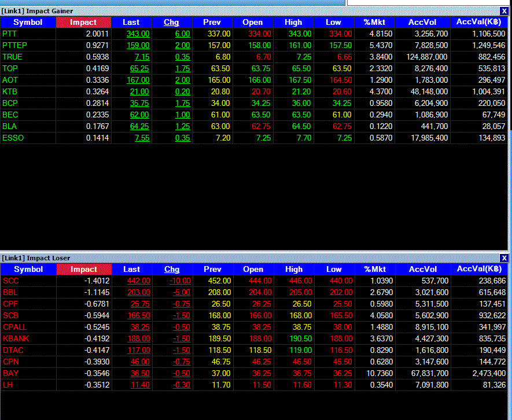Click DTAC last price 117.00 link
This screenshot has height=420, width=512.
139,351
